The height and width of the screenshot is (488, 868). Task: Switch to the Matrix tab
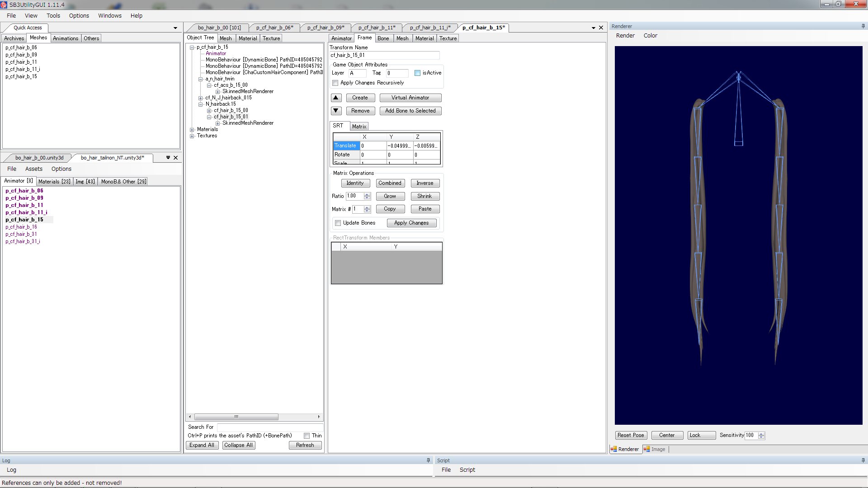[x=359, y=127]
